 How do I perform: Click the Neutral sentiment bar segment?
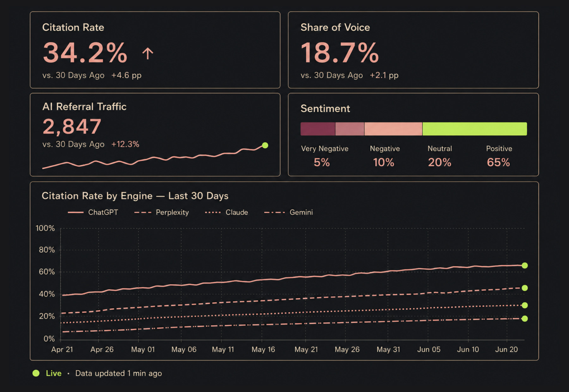pyautogui.click(x=393, y=129)
